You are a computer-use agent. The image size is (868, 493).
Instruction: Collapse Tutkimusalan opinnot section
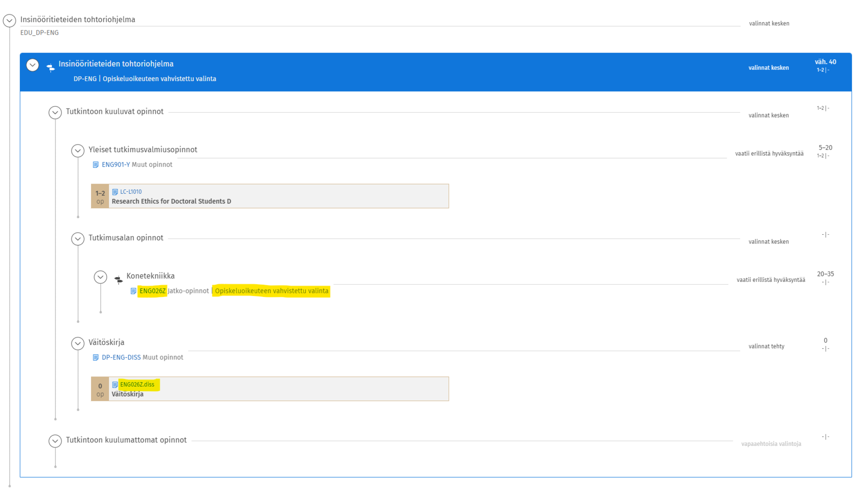point(78,239)
